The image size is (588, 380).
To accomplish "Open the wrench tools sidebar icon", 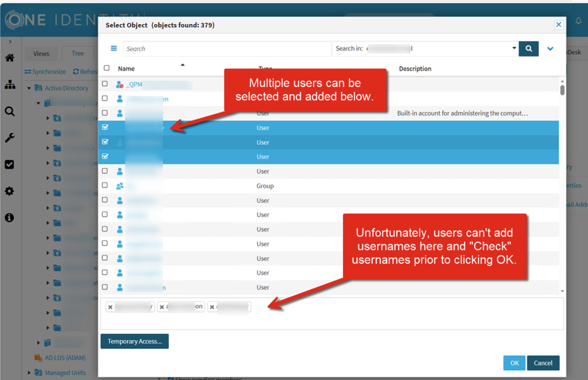I will point(9,138).
